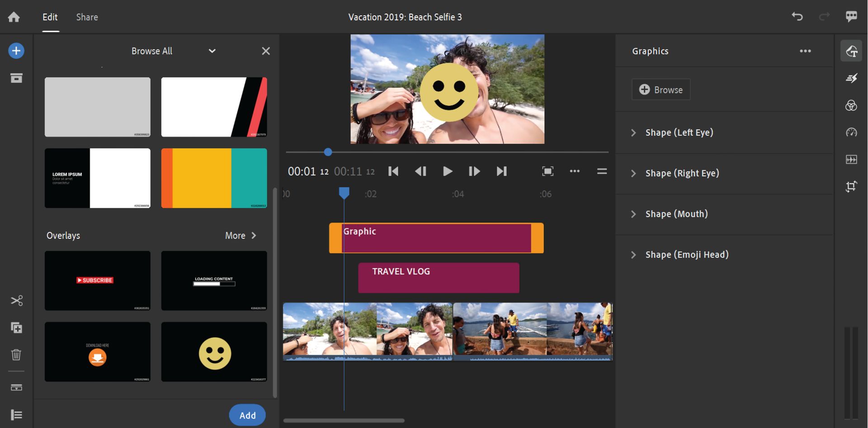Expand the Shape (Emoji Head) section
The width and height of the screenshot is (868, 428).
pyautogui.click(x=634, y=254)
